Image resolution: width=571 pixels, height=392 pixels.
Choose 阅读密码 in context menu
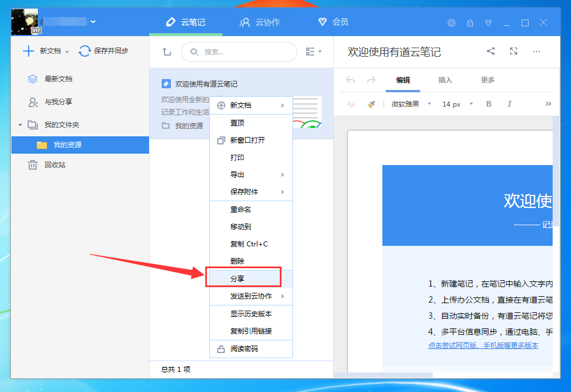coord(251,349)
